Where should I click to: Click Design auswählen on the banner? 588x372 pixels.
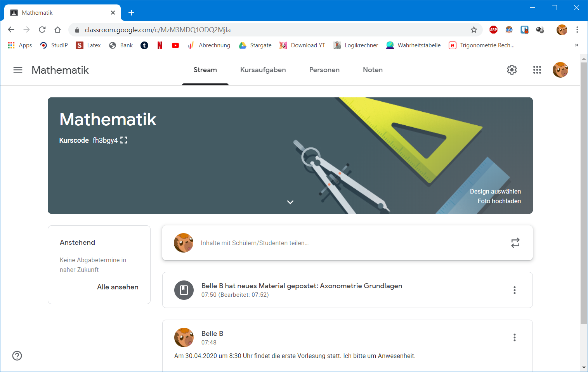(495, 191)
